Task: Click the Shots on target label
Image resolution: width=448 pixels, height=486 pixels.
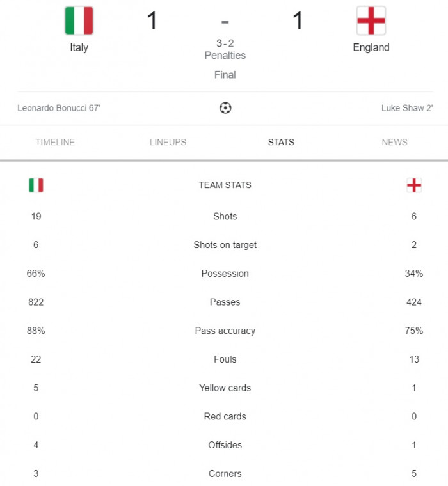Action: [x=225, y=245]
